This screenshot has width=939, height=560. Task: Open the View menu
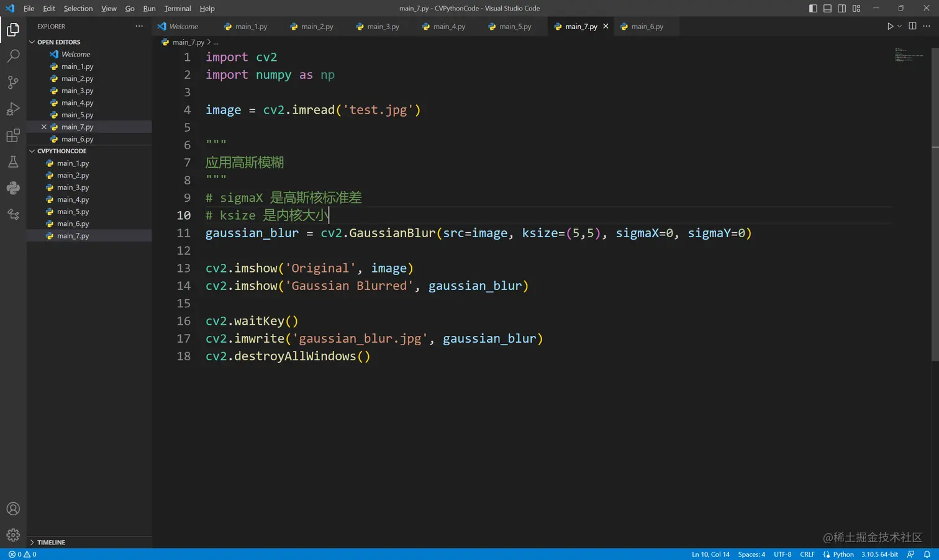tap(109, 8)
